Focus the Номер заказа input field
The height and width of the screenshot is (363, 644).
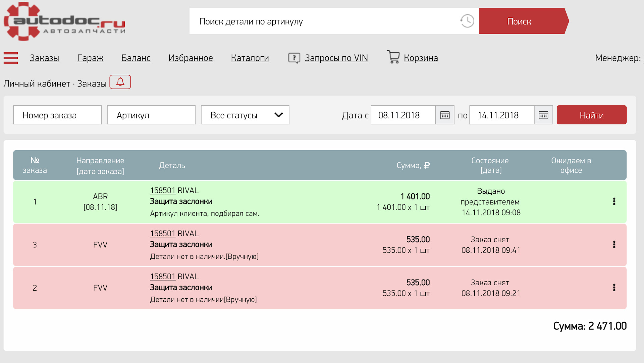(57, 115)
